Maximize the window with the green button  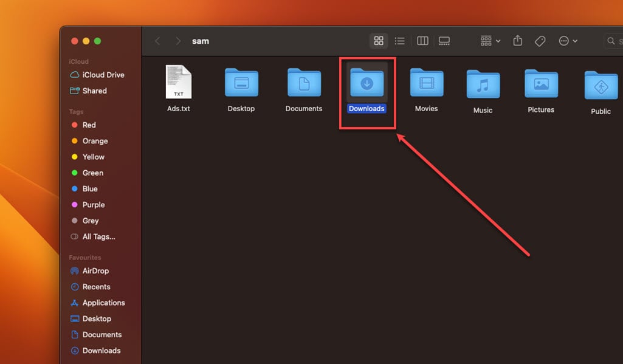click(x=97, y=41)
